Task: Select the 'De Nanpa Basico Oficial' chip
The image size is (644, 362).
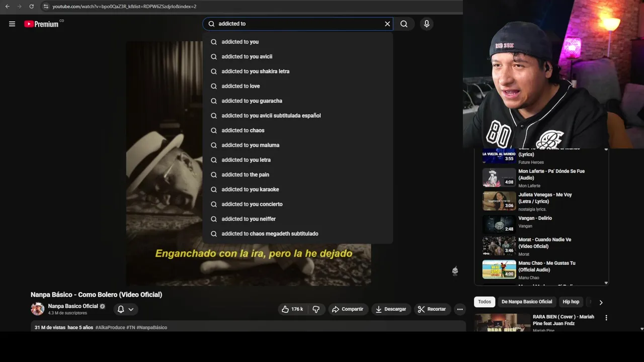Action: 527,302
